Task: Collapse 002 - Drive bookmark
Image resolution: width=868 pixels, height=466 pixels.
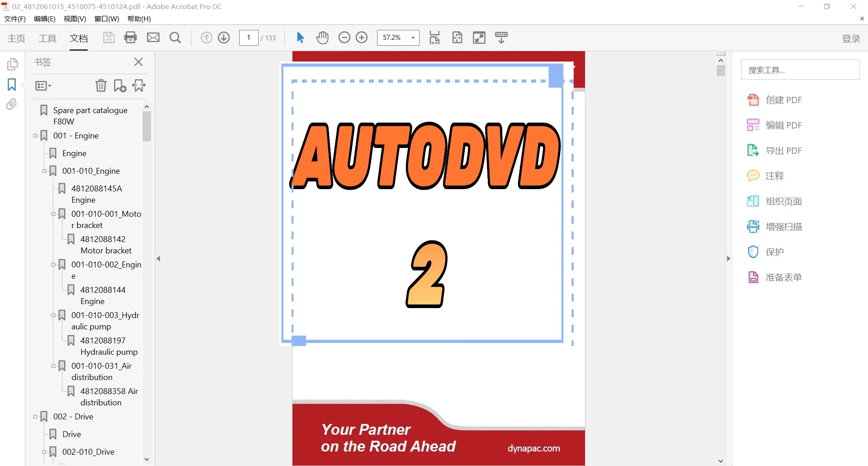Action: coord(35,417)
